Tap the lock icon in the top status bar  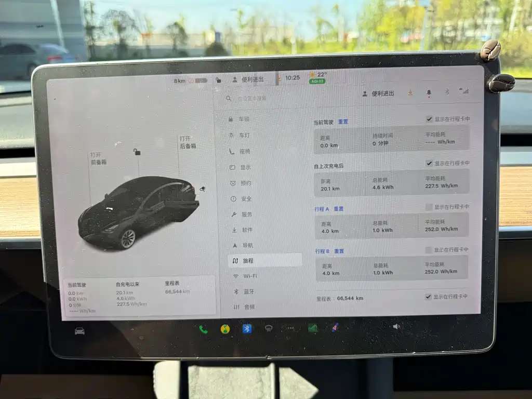pos(219,80)
